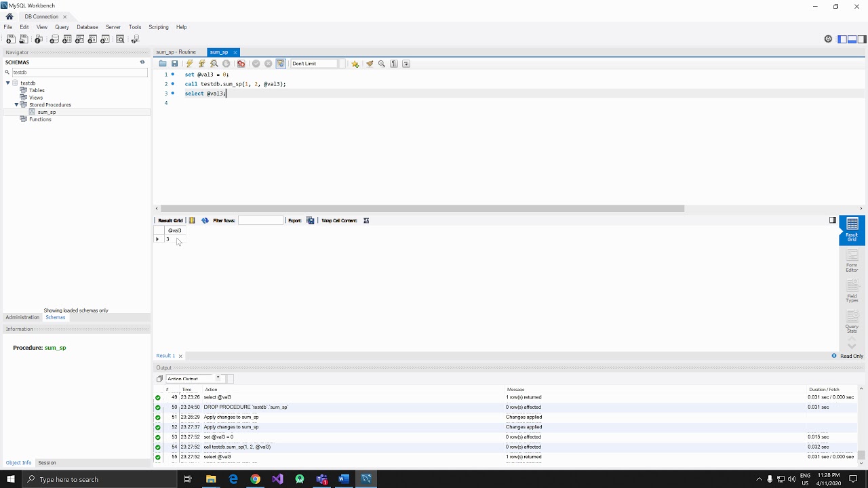Switch to sum_sp - Routine tab
The image size is (868, 488).
pos(176,52)
